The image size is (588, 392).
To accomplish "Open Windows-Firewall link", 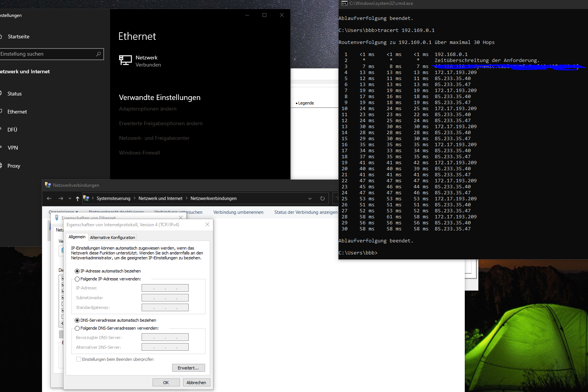I will click(139, 153).
